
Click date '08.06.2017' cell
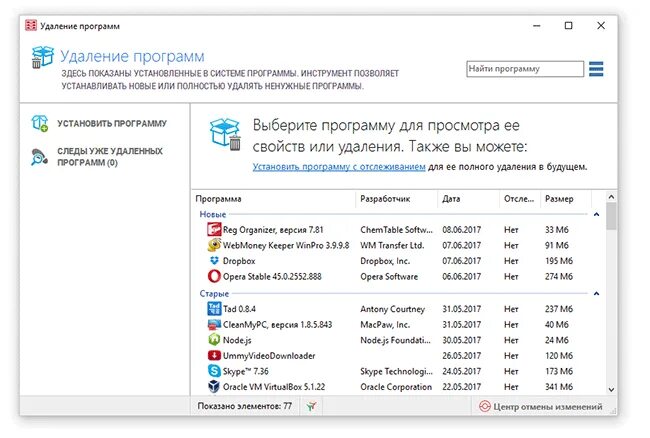point(461,230)
